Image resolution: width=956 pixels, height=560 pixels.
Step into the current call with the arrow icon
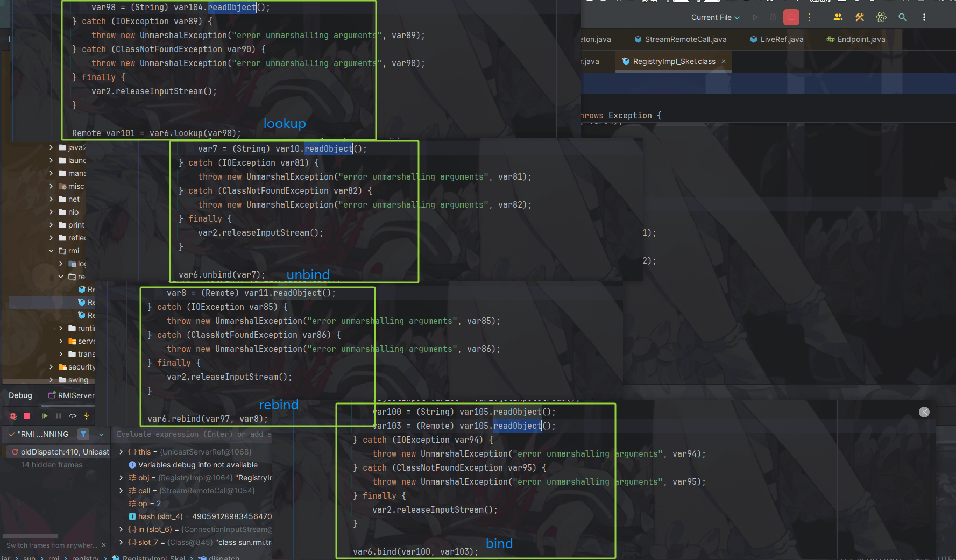87,415
